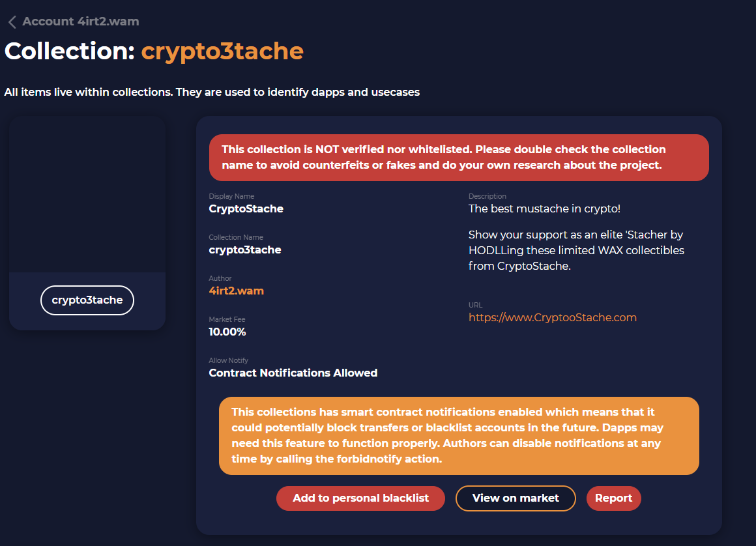This screenshot has height=546, width=756.
Task: Select the CryptoStache display name text
Action: [x=246, y=208]
